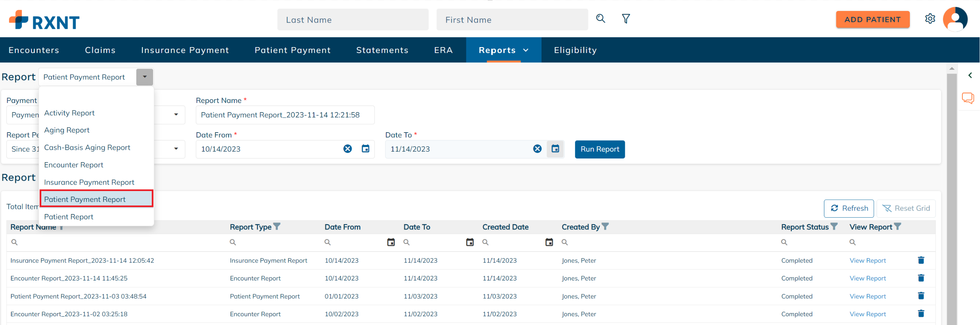View the Encounter Report_2023-11-14 report link
The height and width of the screenshot is (325, 980).
(867, 278)
